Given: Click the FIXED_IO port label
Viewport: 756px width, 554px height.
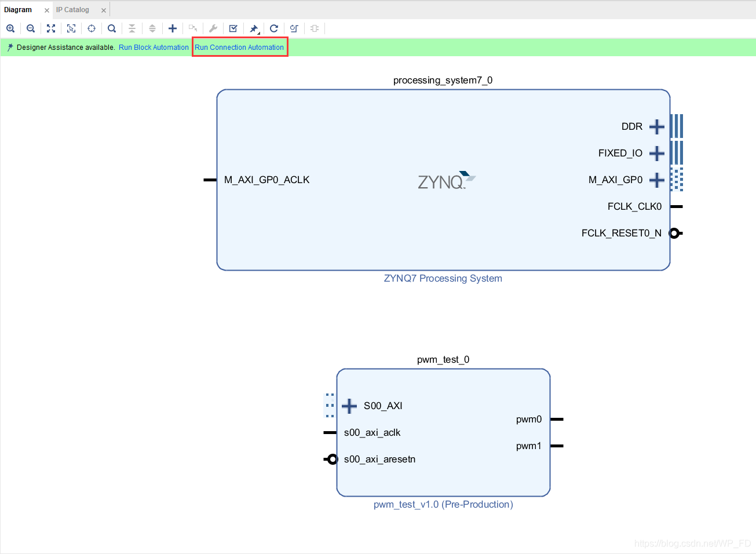Looking at the screenshot, I should coord(620,153).
